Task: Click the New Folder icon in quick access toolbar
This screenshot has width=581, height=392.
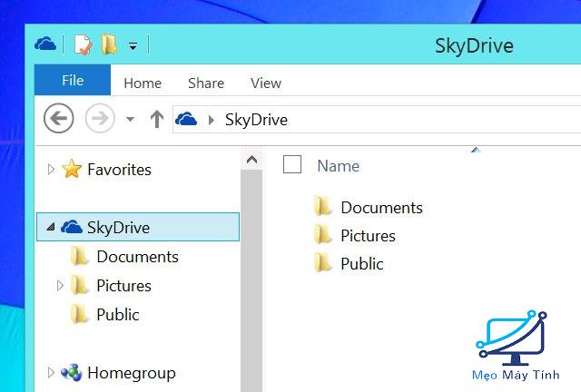Action: [x=109, y=44]
